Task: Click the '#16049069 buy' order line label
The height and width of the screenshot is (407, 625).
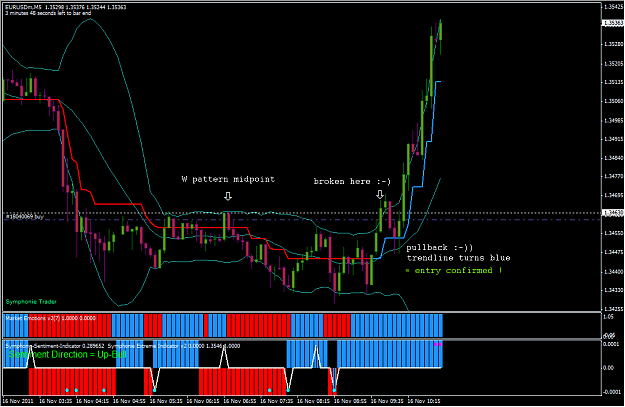Action: (x=24, y=217)
